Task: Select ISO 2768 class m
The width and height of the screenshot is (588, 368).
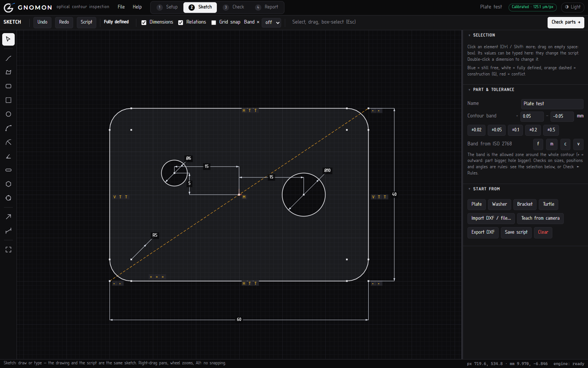Action: [552, 144]
